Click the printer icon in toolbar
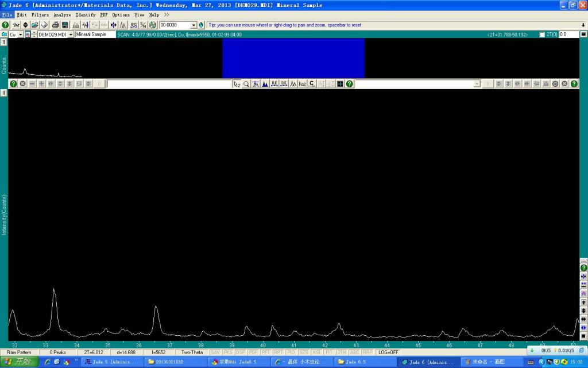 click(x=55, y=25)
